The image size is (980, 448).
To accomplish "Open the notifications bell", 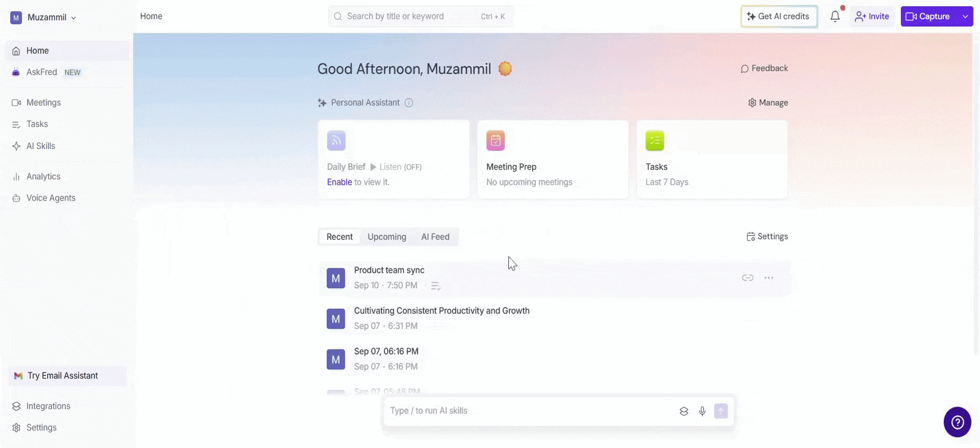I will click(835, 16).
